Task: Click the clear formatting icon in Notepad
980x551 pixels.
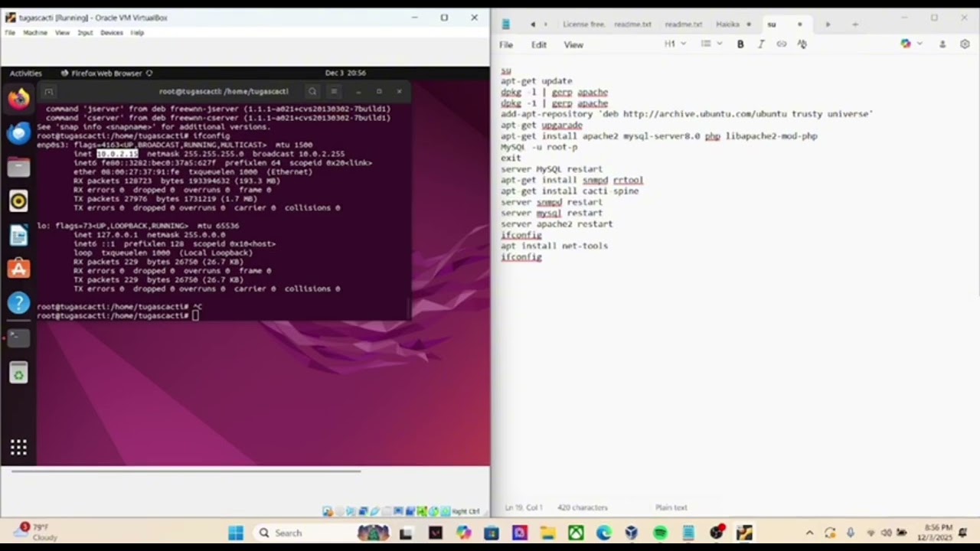Action: coord(802,44)
